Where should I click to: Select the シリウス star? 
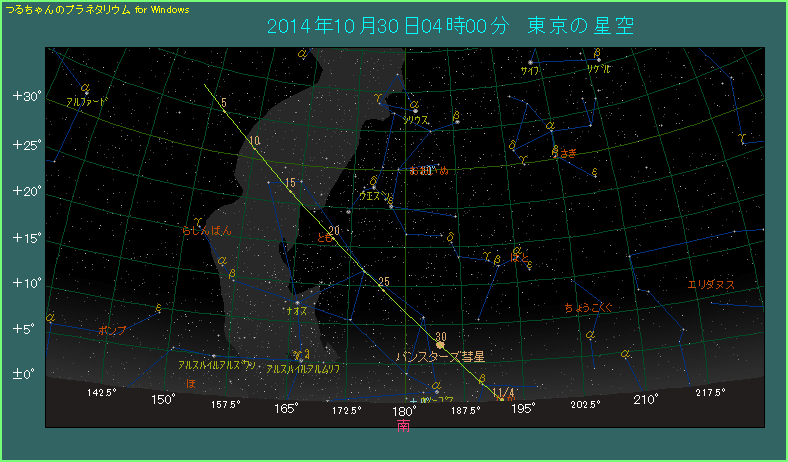[414, 111]
